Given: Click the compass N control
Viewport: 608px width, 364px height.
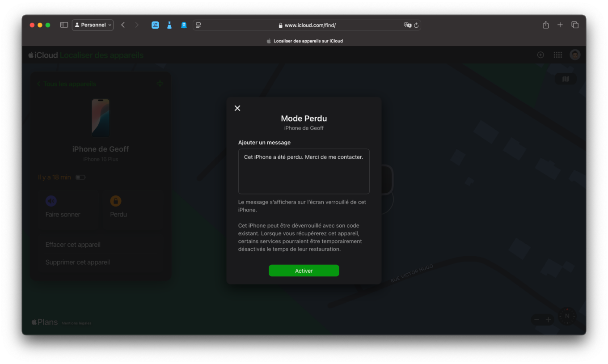Looking at the screenshot, I should [x=567, y=316].
